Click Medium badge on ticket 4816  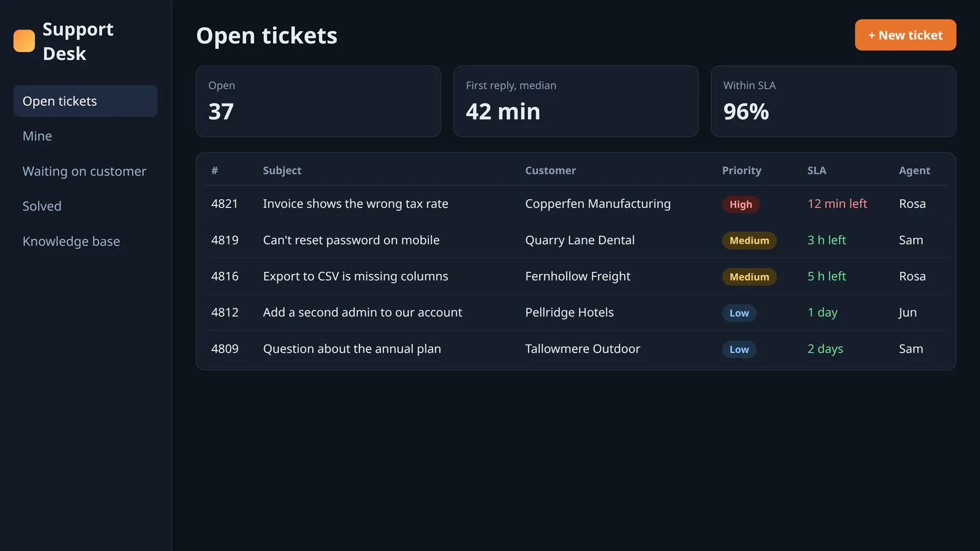click(x=749, y=277)
